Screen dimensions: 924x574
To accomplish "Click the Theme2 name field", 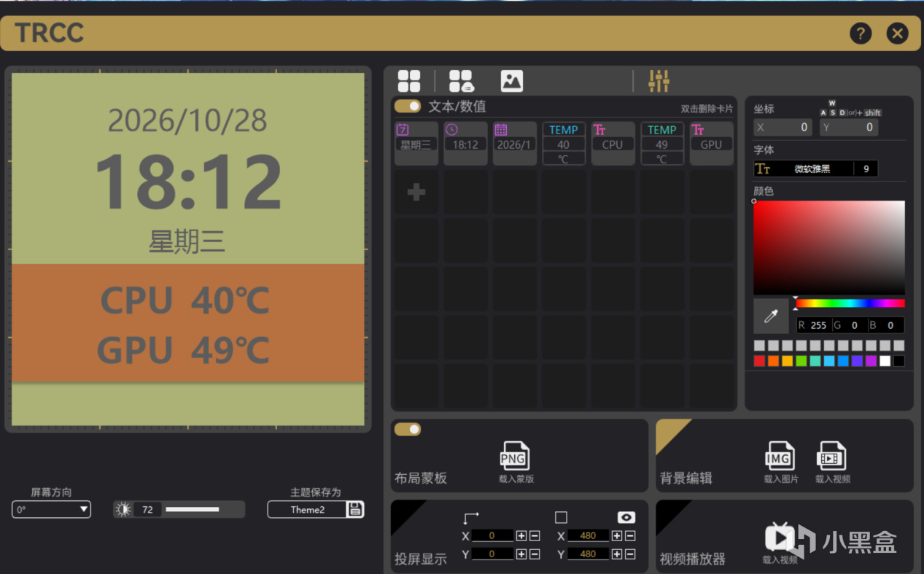I will point(307,509).
